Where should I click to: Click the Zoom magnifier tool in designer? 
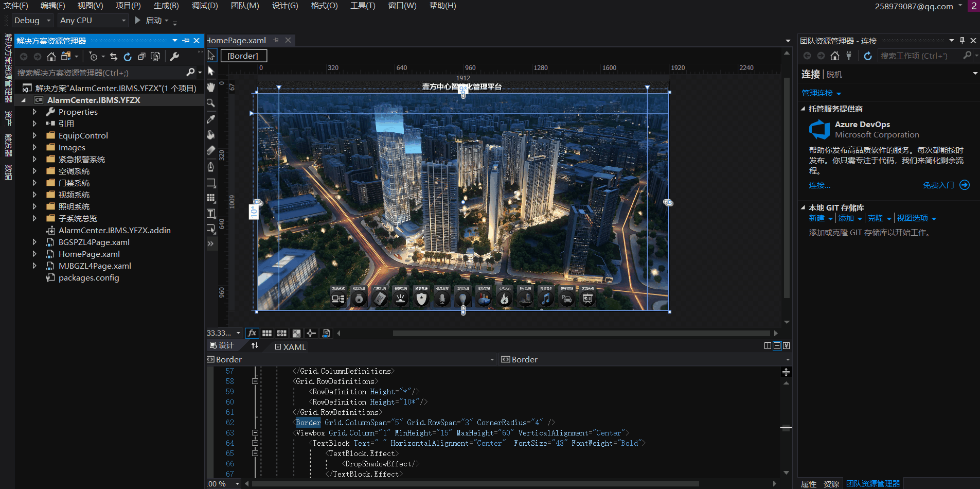(211, 103)
